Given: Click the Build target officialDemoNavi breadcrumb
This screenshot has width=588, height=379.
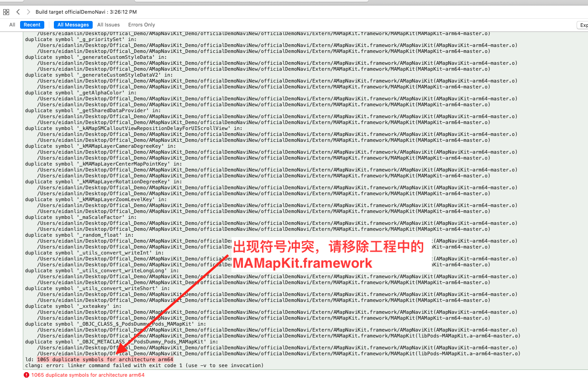Looking at the screenshot, I should [86, 12].
